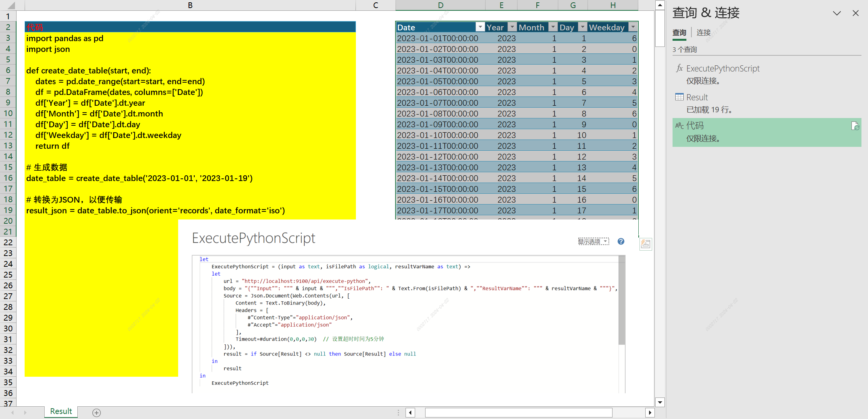The image size is (868, 419).
Task: Open the 显示选项 dropdown in preview
Action: pyautogui.click(x=593, y=241)
